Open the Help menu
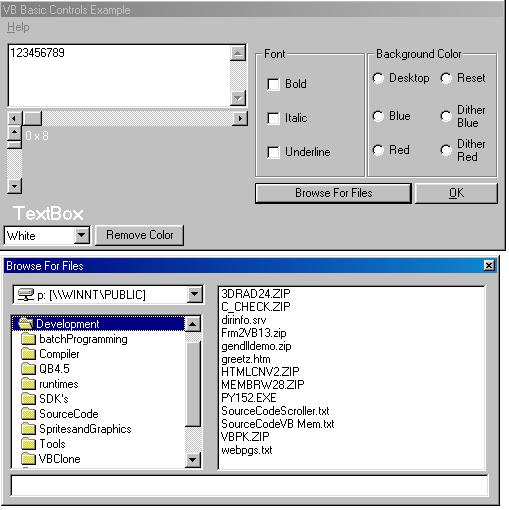Viewport: 509px width, 510px height. [18, 27]
